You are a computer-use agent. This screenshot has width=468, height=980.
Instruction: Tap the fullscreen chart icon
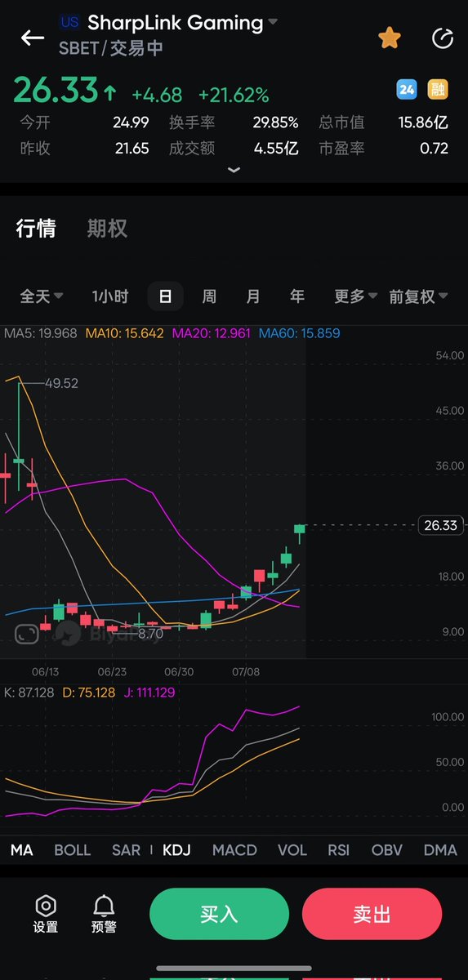pyautogui.click(x=27, y=633)
